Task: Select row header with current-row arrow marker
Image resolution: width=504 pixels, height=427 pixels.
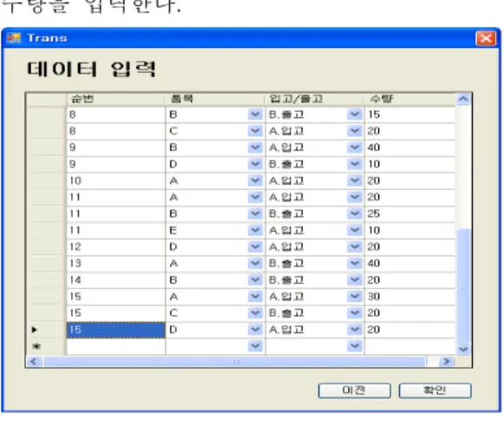Action: pyautogui.click(x=46, y=330)
